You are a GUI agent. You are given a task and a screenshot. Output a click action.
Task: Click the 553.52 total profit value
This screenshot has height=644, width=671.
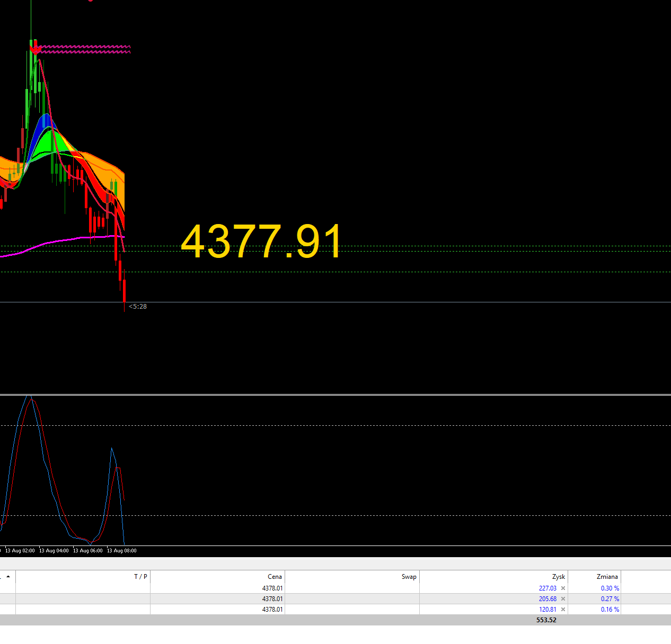[546, 620]
